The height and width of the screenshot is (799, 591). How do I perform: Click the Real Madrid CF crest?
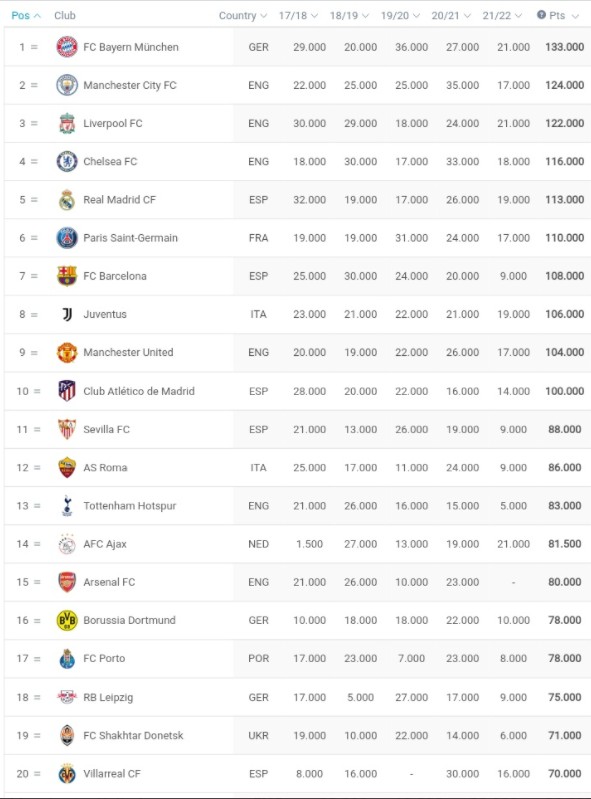[67, 200]
